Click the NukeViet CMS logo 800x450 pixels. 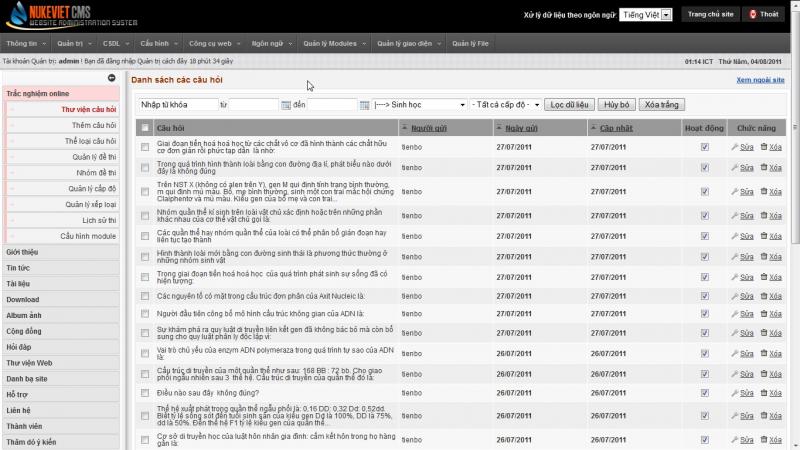(71, 15)
